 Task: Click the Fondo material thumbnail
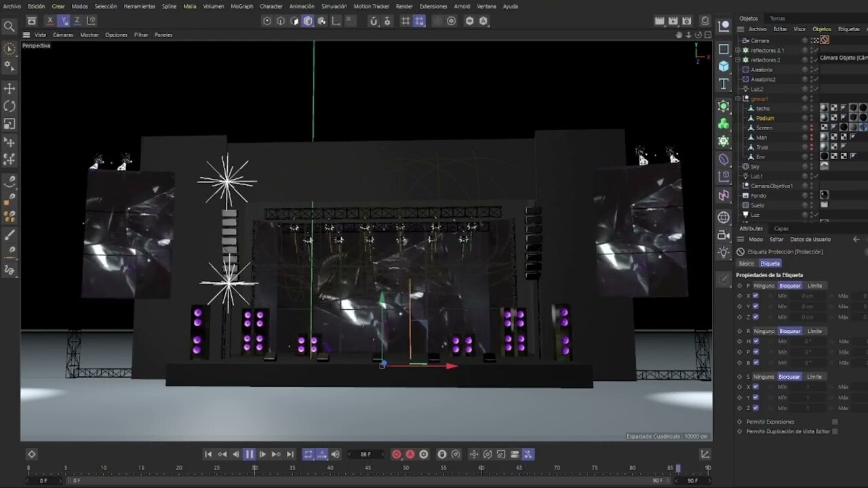click(825, 195)
